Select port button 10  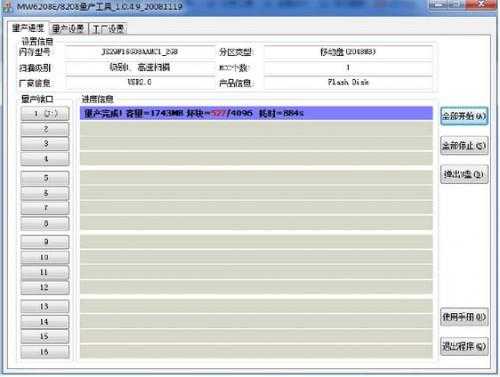coord(45,257)
